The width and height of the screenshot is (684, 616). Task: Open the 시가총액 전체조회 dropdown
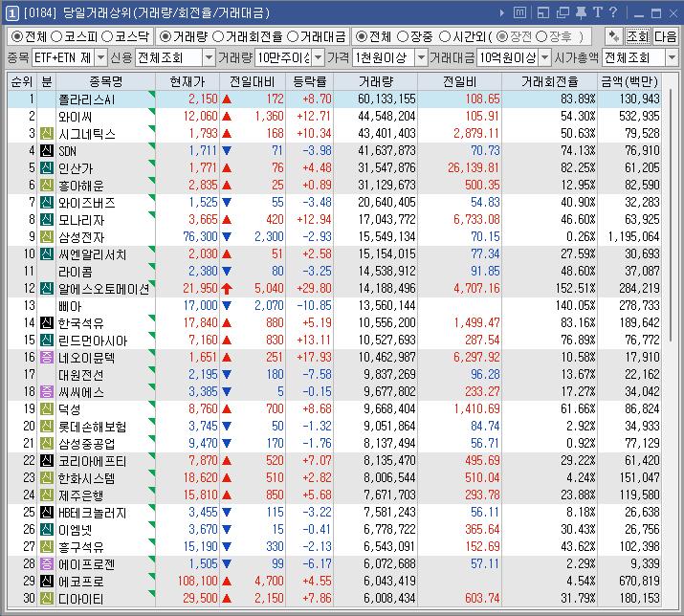pos(672,57)
